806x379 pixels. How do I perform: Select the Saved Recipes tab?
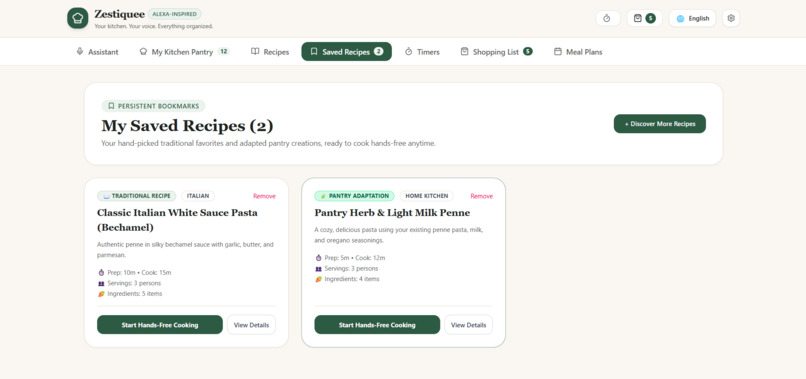(x=346, y=52)
